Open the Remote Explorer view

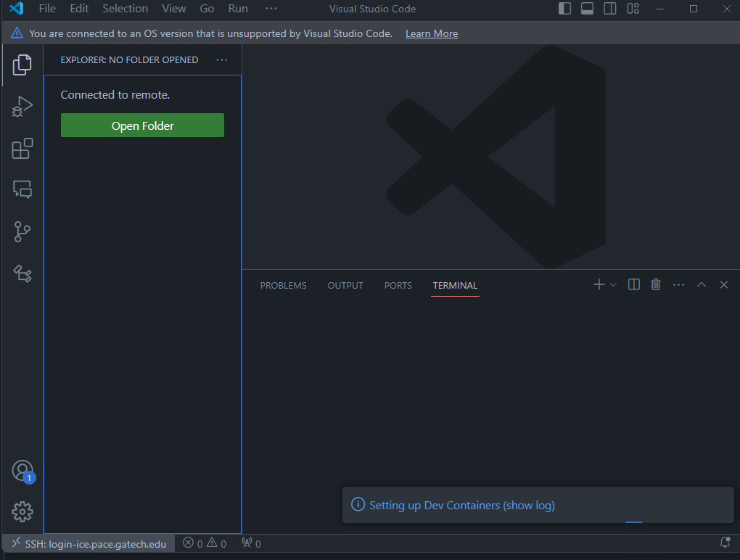(x=22, y=190)
